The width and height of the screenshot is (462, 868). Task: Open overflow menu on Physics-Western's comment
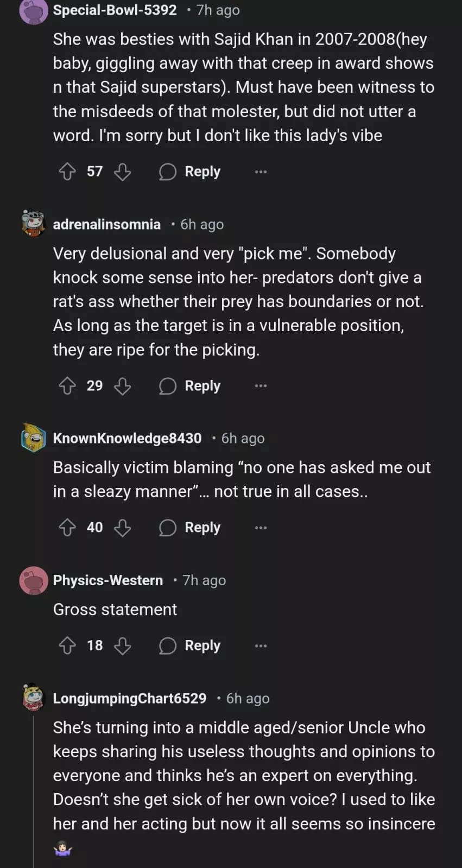pyautogui.click(x=261, y=645)
